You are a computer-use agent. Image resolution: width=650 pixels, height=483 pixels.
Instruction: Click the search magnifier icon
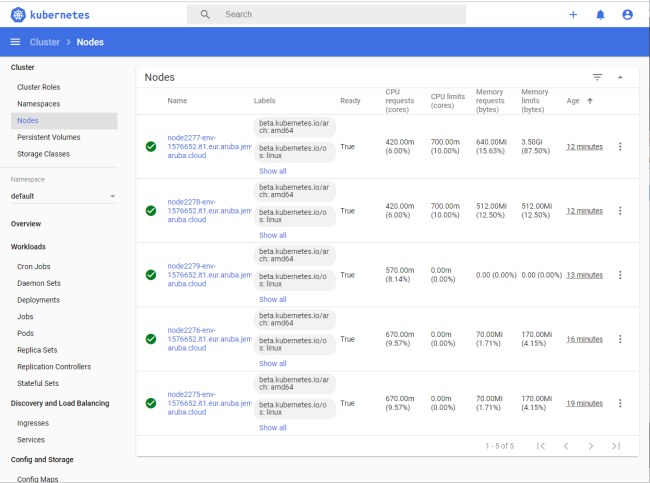click(x=205, y=15)
